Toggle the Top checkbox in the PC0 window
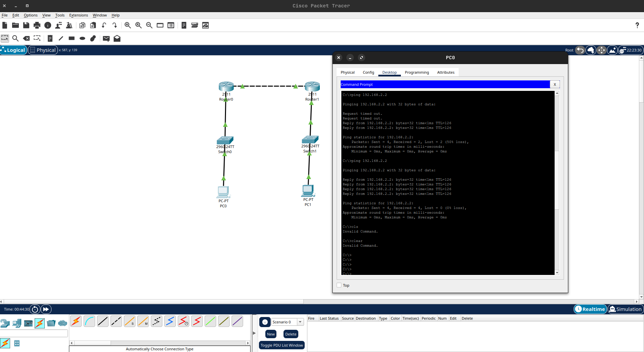 (x=339, y=285)
